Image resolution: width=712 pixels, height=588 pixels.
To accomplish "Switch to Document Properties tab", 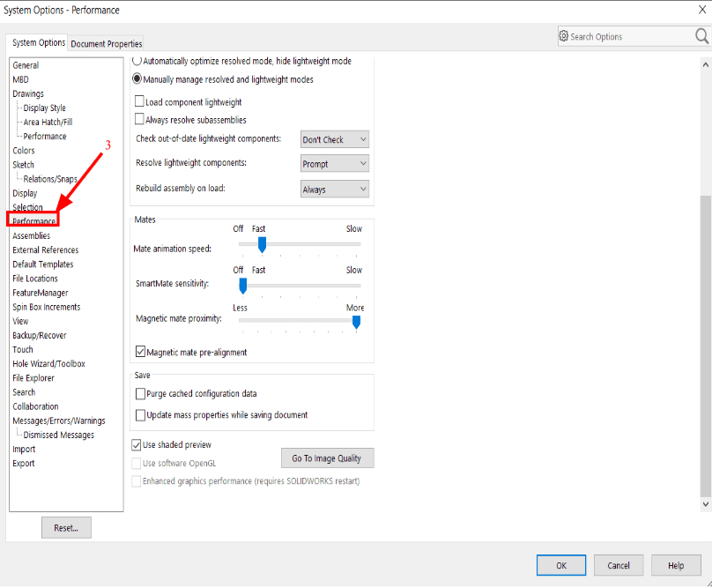I will (107, 43).
